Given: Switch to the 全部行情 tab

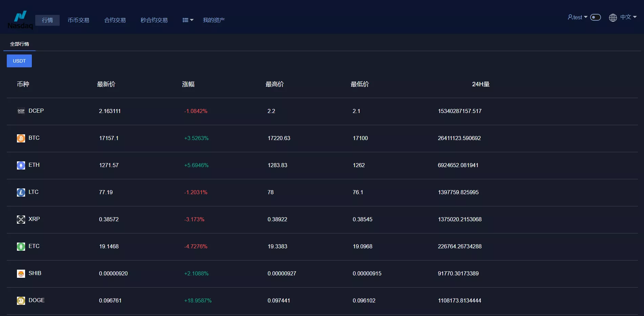Looking at the screenshot, I should (19, 44).
